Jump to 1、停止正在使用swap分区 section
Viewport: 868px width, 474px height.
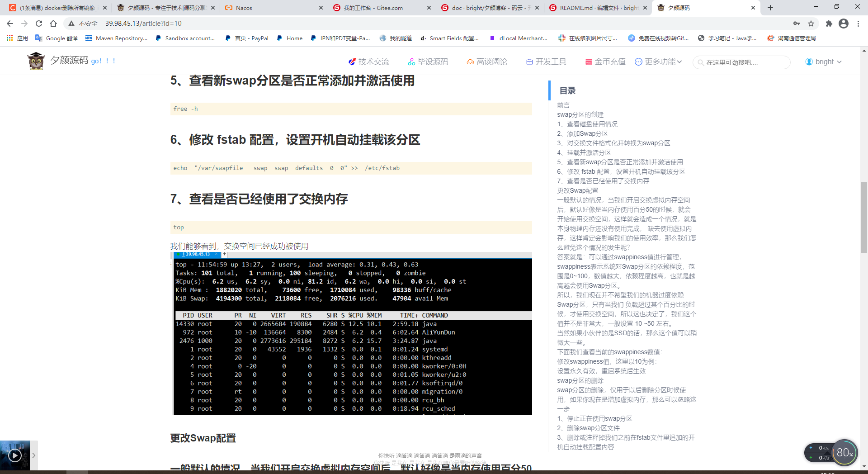click(594, 418)
